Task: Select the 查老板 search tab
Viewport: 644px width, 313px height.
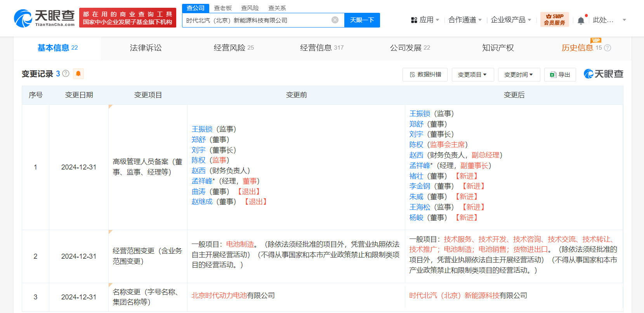Action: pos(223,8)
